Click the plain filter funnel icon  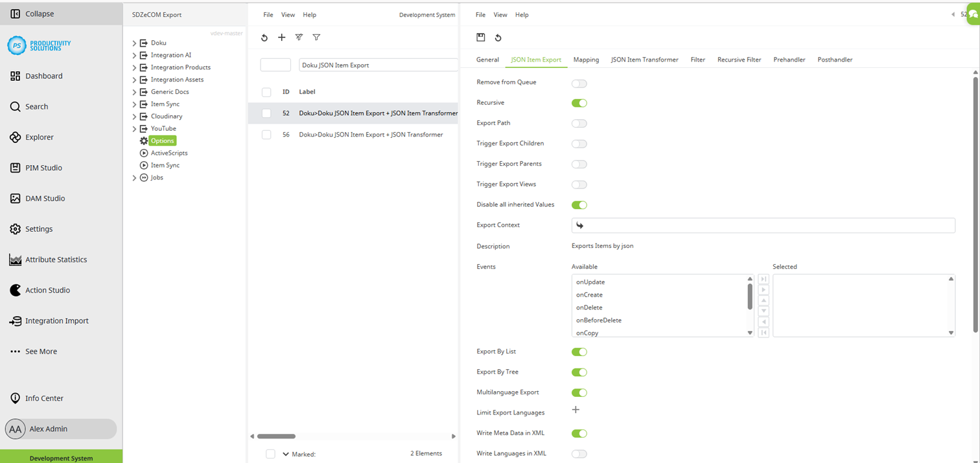(316, 38)
